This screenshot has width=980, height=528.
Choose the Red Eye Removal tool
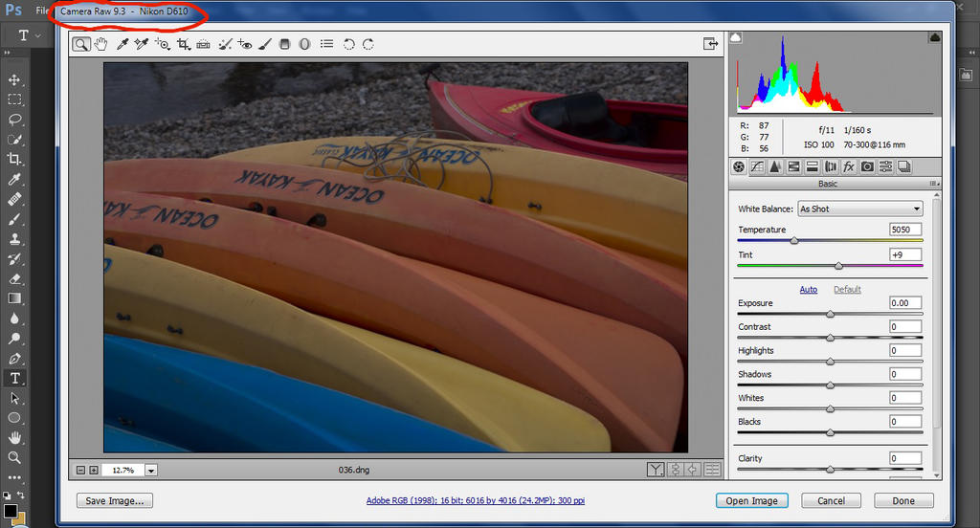click(245, 44)
